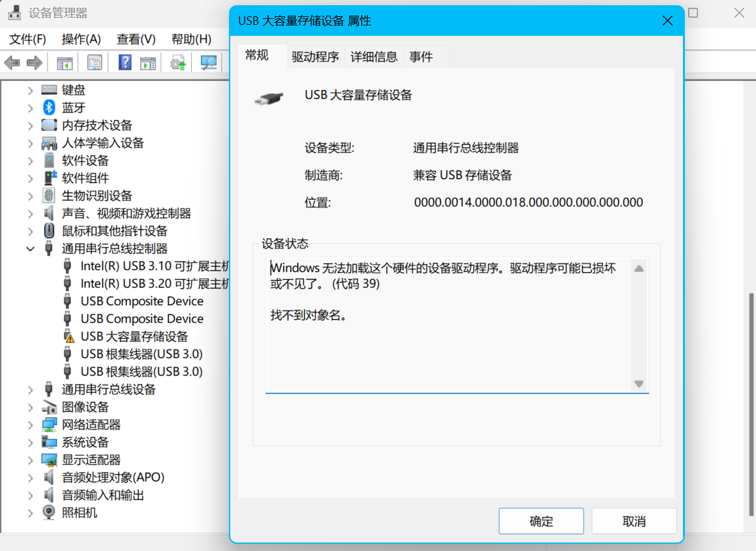Click the Bluetooth (蓝牙) icon in the tree
The height and width of the screenshot is (551, 756).
[x=49, y=108]
